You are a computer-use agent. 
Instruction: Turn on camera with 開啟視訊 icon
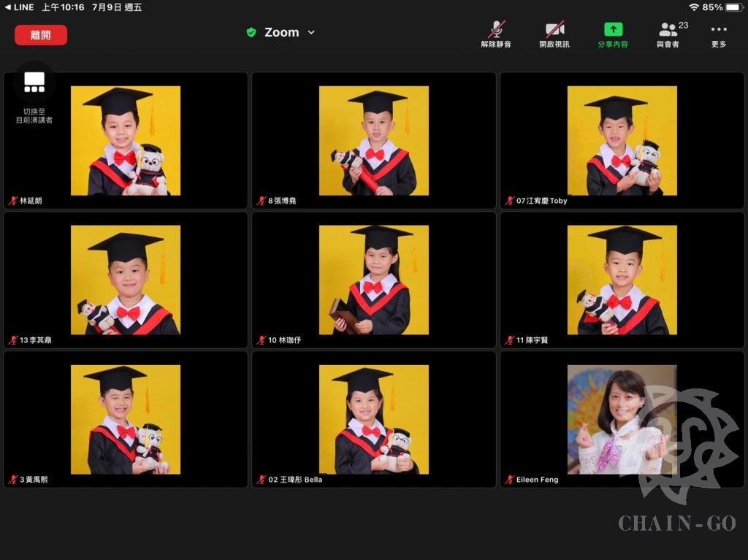(554, 30)
